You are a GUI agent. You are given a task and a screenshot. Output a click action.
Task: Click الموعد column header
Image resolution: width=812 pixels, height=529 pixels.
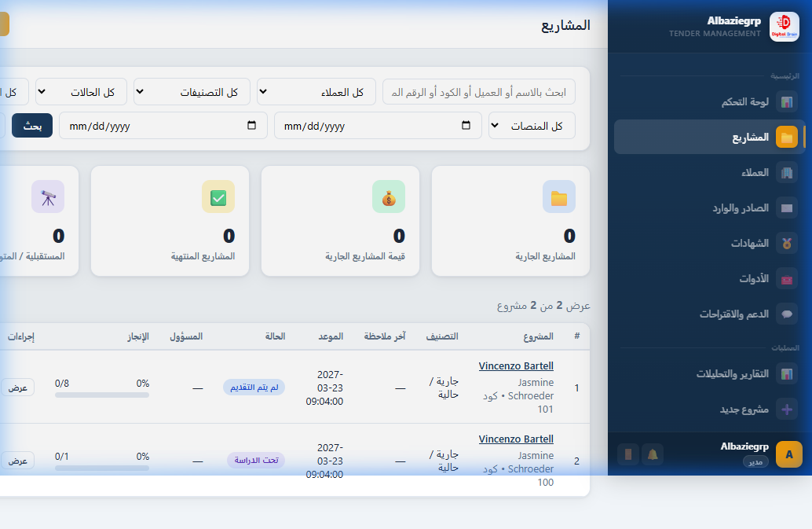[x=331, y=336]
